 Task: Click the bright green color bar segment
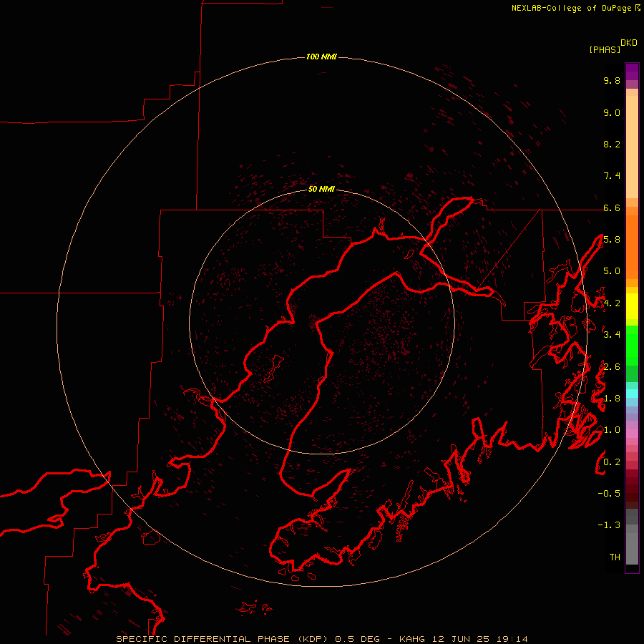tap(632, 345)
